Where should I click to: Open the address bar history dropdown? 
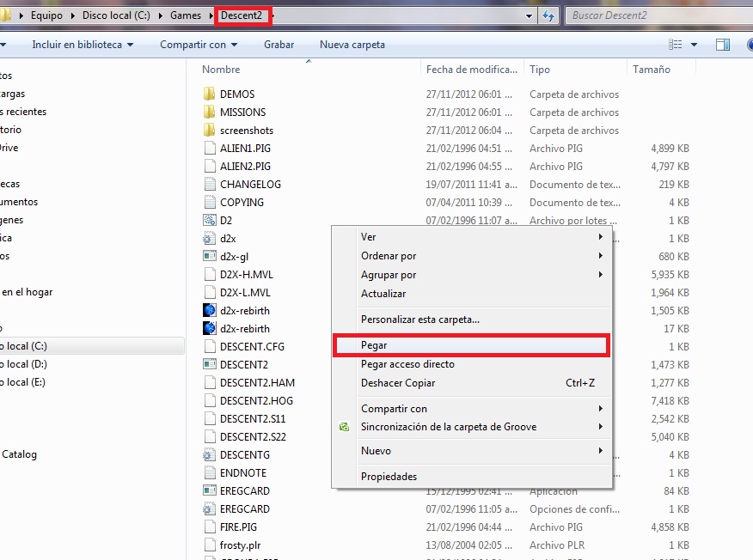click(x=529, y=15)
